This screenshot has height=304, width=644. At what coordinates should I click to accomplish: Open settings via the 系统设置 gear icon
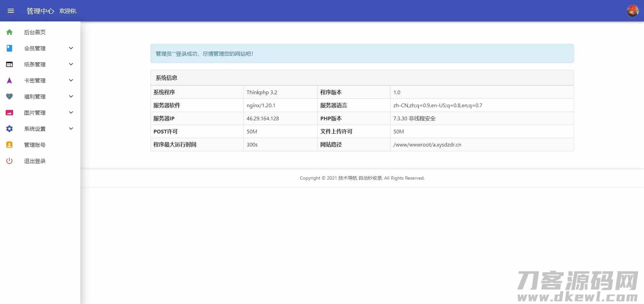[9, 129]
